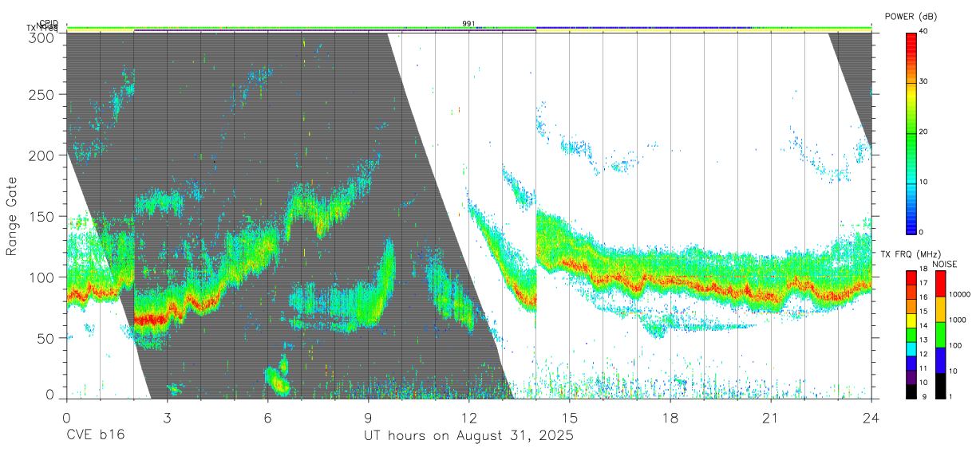The image size is (980, 452).
Task: Click the orange 1000-10000 segment of NOISE bar
Action: [x=940, y=309]
